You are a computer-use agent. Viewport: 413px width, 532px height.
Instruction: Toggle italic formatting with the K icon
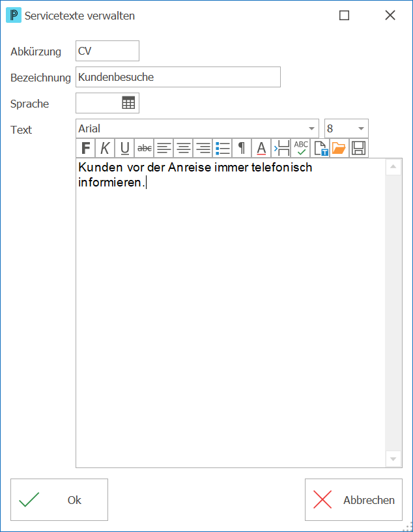click(x=105, y=148)
